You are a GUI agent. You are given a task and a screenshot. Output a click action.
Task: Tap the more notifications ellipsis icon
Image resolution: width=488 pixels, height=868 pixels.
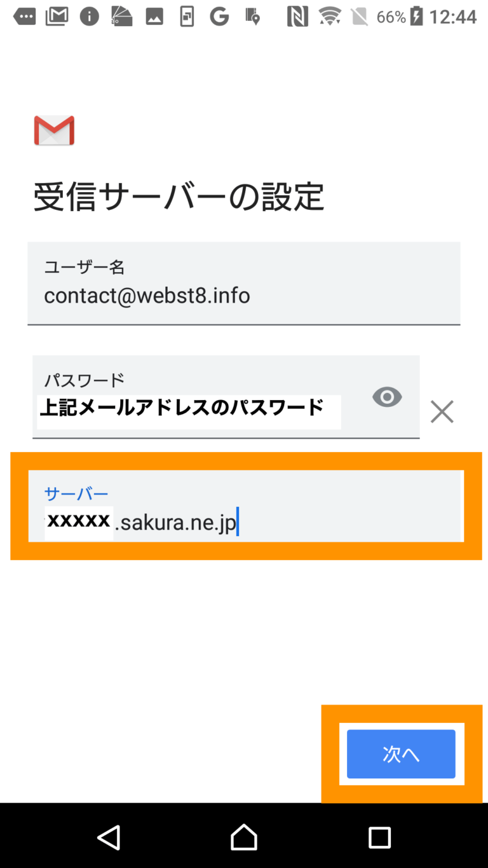pos(25,17)
